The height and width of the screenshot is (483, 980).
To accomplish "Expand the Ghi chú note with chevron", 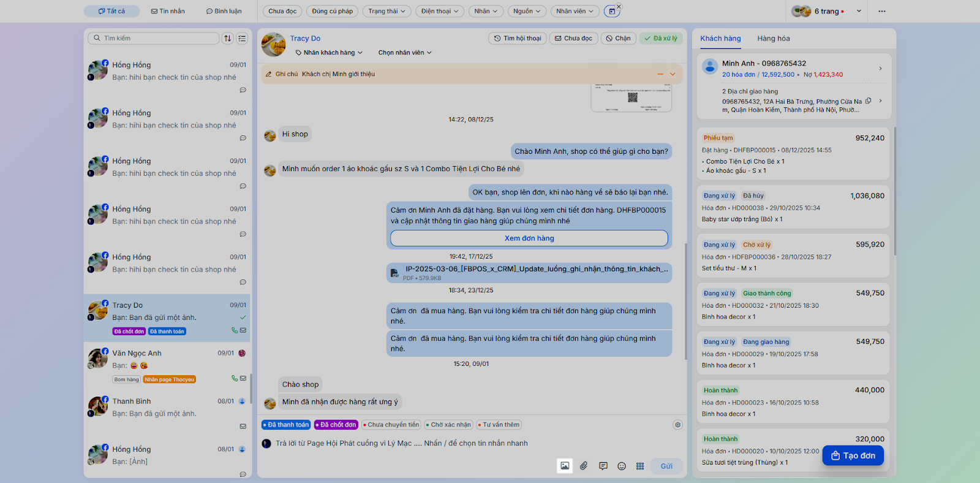I will point(673,74).
